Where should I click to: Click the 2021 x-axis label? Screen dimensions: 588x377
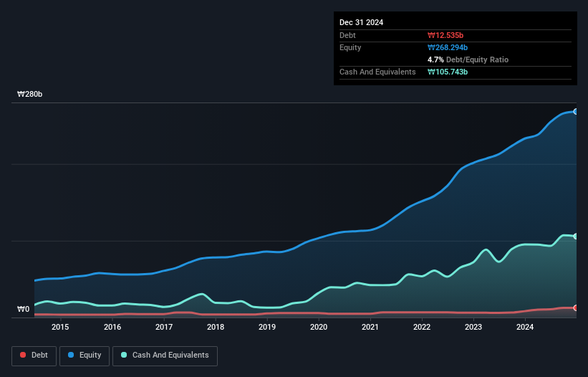[x=370, y=327]
